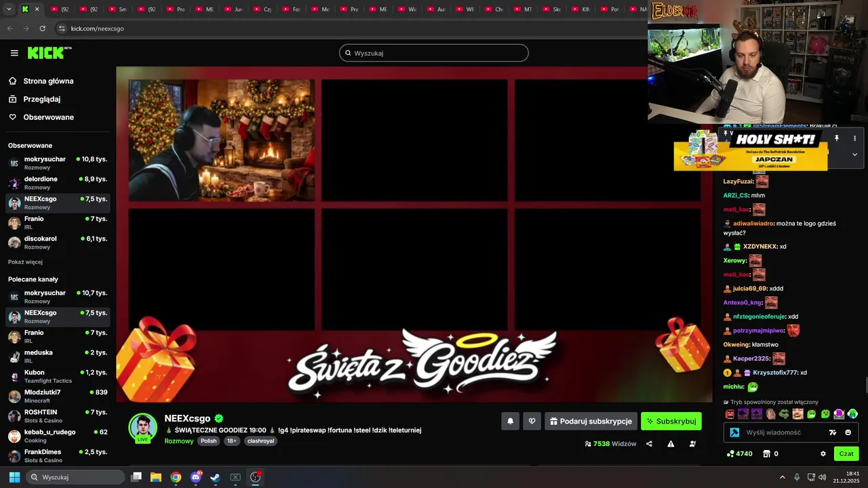
Task: Open Kubon in recommended channels
Action: [x=58, y=376]
